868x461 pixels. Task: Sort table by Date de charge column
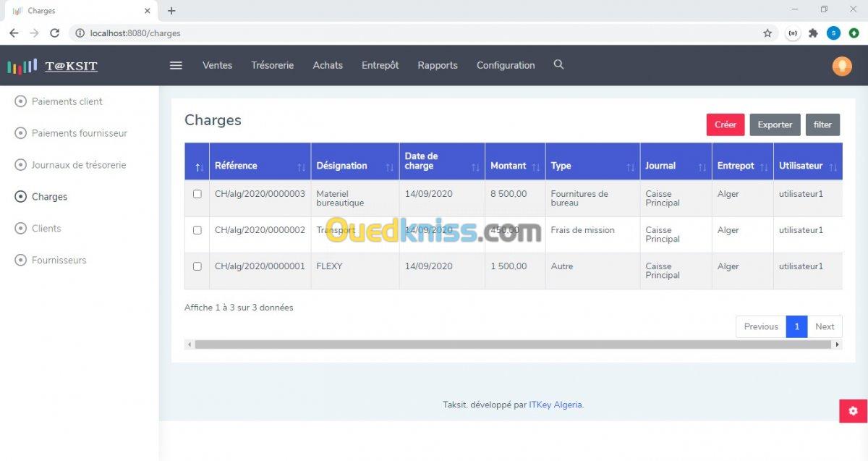tap(442, 161)
